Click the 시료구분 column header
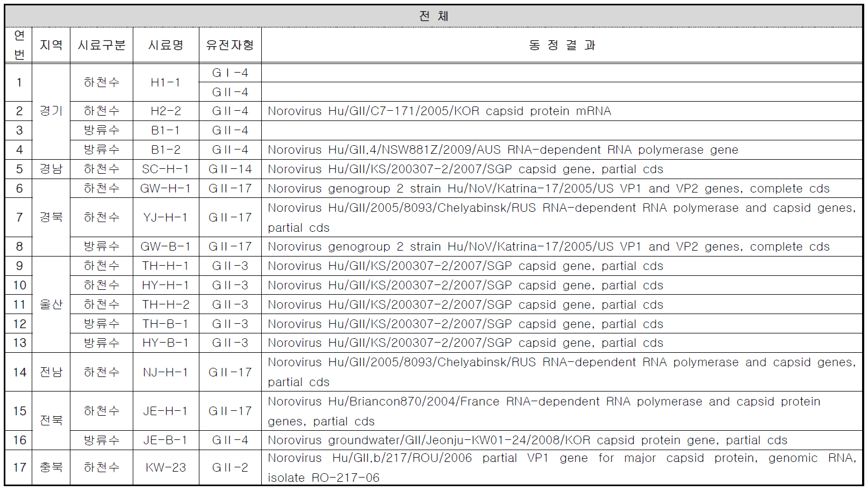Image resolution: width=868 pixels, height=491 pixels. click(102, 45)
